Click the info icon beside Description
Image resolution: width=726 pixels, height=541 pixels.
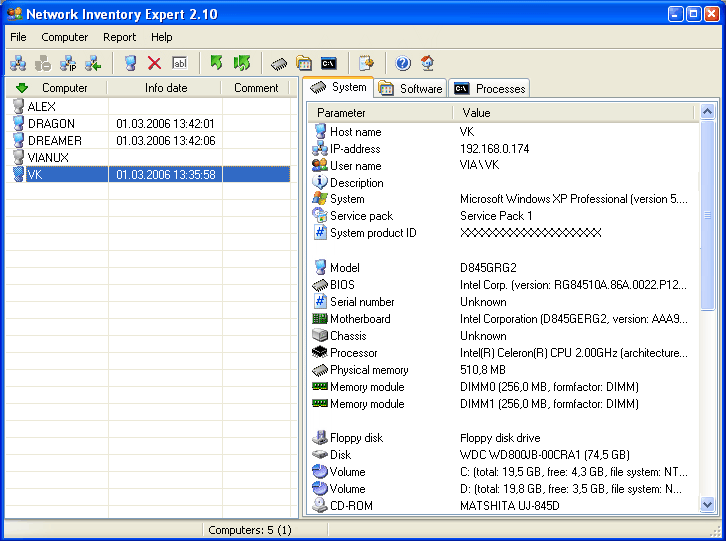tap(320, 182)
